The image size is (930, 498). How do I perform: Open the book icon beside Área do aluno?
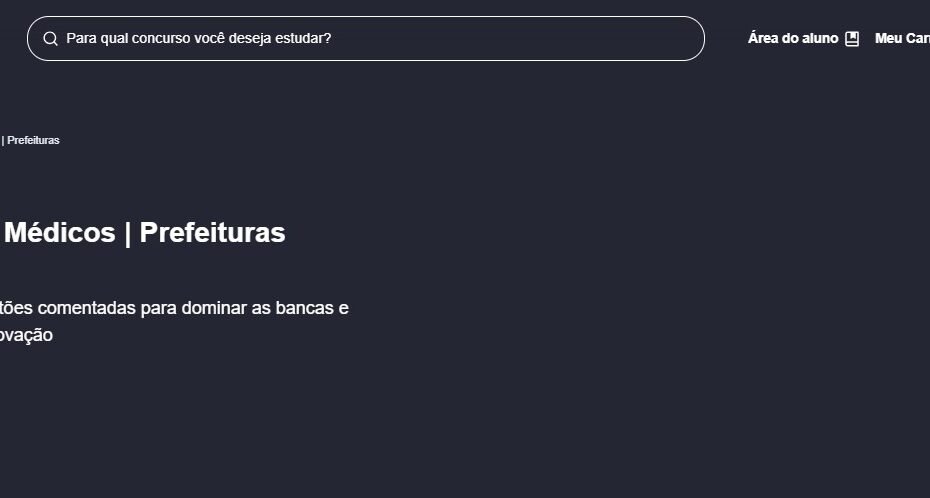(852, 39)
